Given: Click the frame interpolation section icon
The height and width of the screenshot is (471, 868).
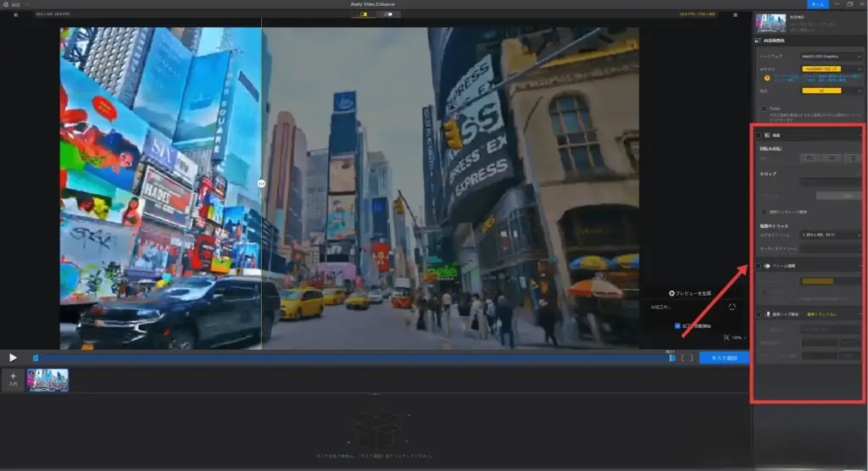Looking at the screenshot, I should click(767, 266).
